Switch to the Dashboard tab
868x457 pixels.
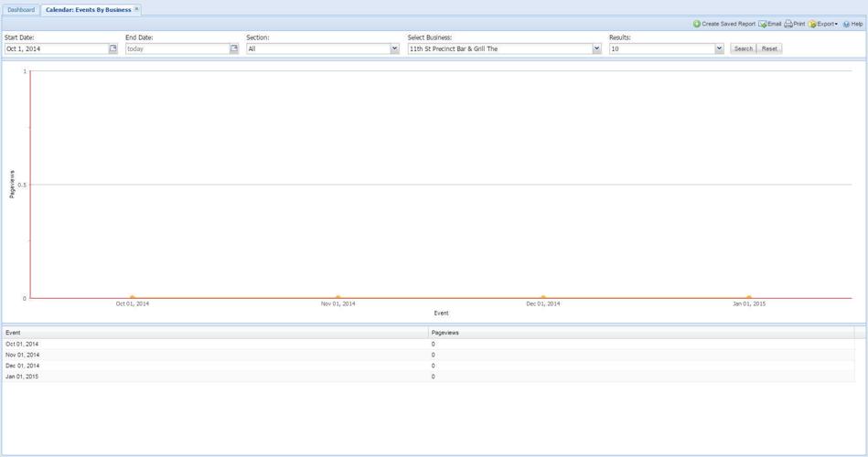click(x=21, y=10)
